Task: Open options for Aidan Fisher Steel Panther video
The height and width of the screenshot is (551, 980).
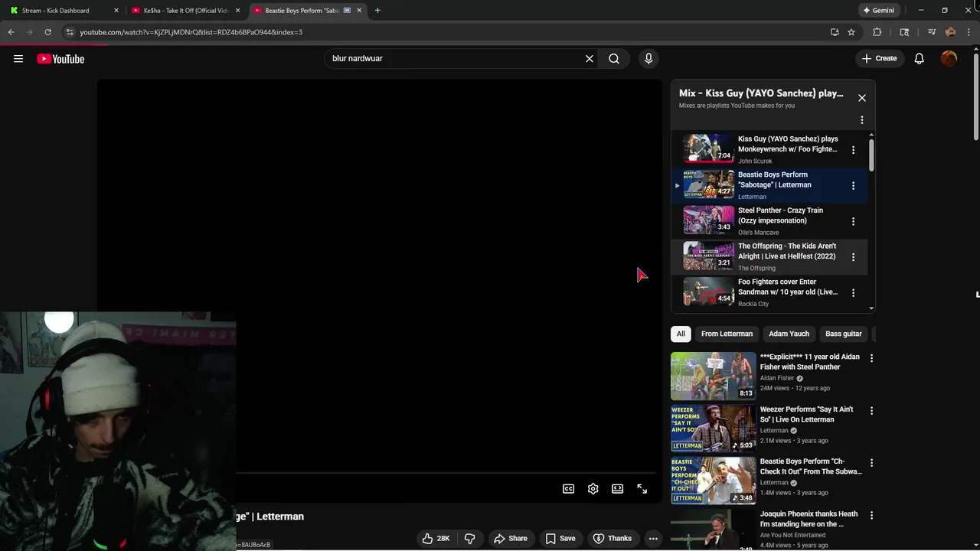Action: (871, 358)
